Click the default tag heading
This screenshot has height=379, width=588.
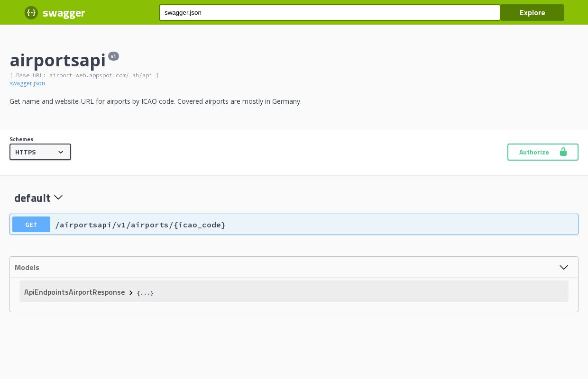32,198
